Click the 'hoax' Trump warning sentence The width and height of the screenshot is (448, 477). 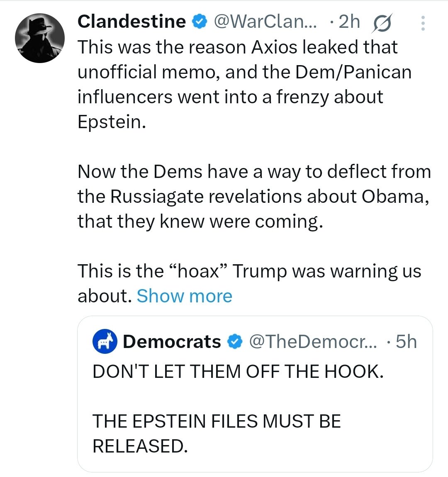pos(249,271)
